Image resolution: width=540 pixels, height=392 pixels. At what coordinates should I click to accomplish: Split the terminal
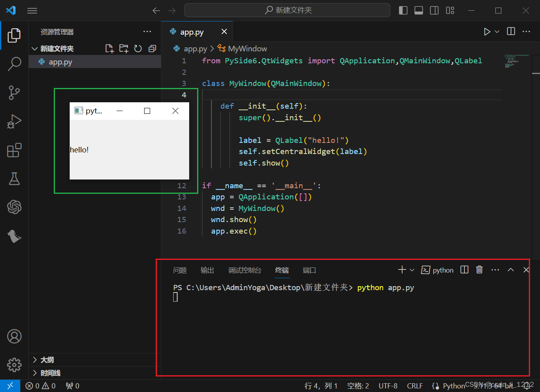click(464, 270)
